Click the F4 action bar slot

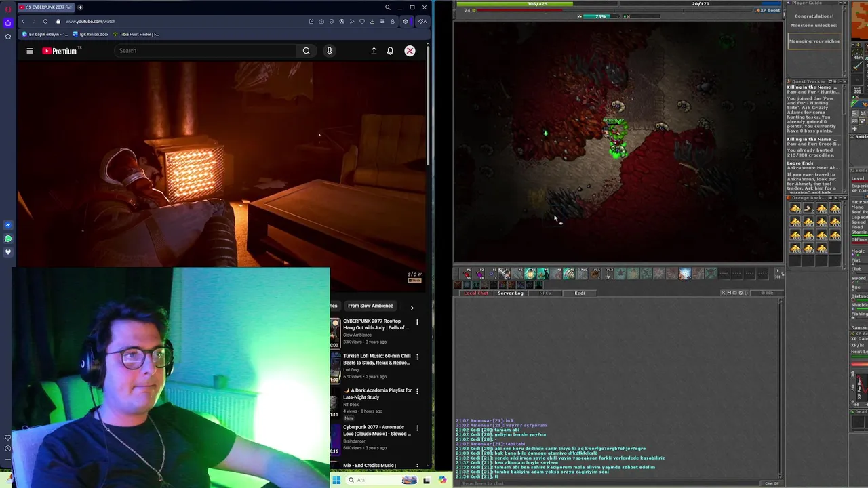[x=505, y=273]
